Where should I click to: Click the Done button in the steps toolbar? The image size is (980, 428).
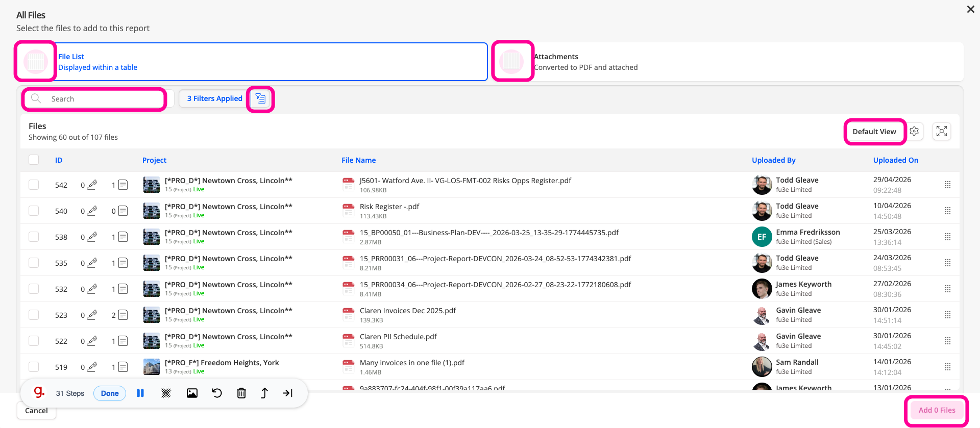pyautogui.click(x=110, y=393)
